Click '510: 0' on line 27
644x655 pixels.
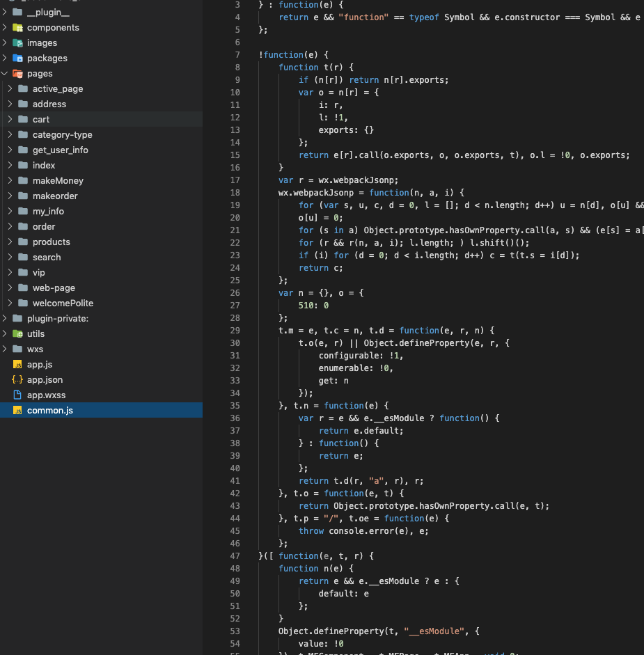(x=313, y=306)
